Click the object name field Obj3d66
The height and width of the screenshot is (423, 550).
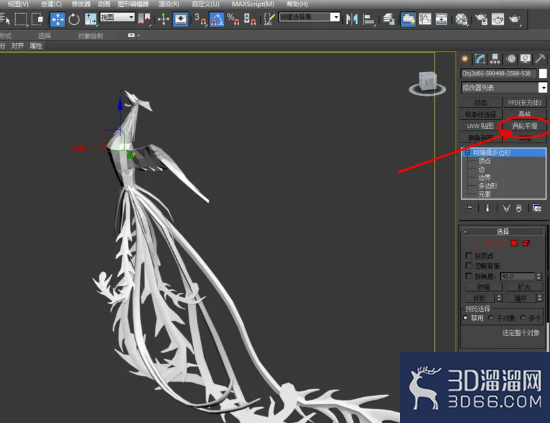click(x=498, y=73)
